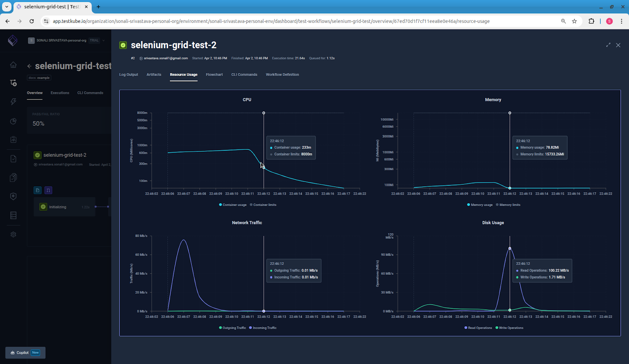Image resolution: width=629 pixels, height=364 pixels.
Task: Bookmark this page with star icon
Action: pos(574,21)
